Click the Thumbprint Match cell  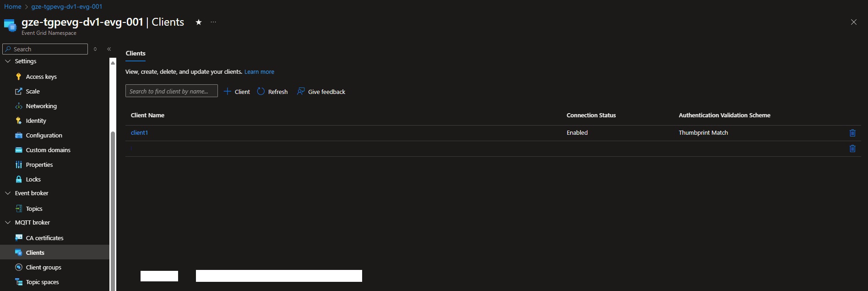(703, 133)
